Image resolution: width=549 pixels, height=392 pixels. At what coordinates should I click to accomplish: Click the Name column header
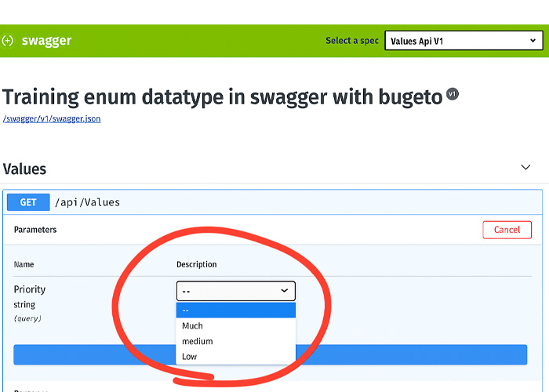(x=24, y=264)
